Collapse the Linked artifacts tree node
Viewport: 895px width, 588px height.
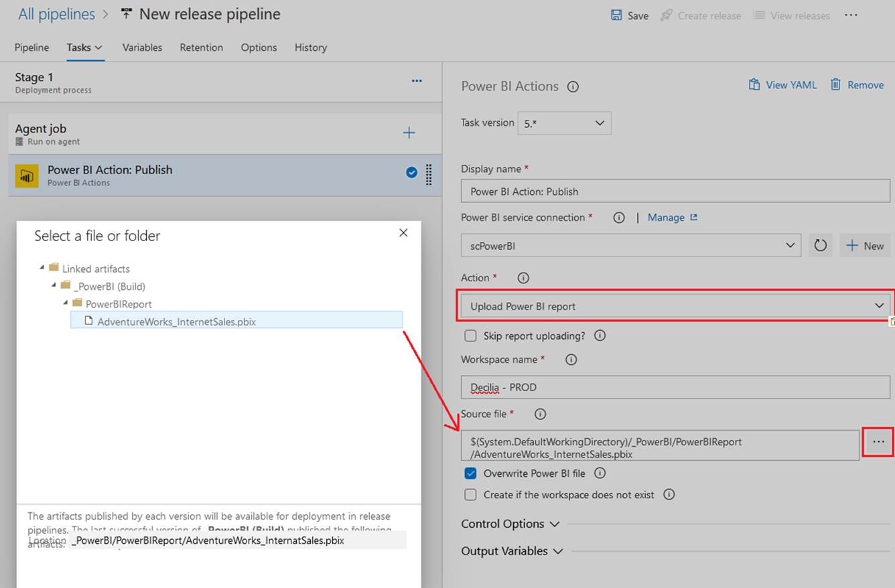[42, 267]
